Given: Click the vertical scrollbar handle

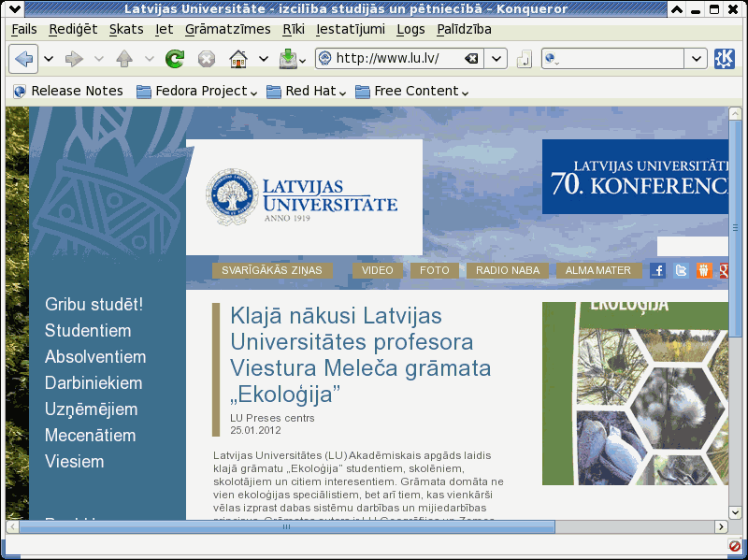Looking at the screenshot, I should (735, 228).
